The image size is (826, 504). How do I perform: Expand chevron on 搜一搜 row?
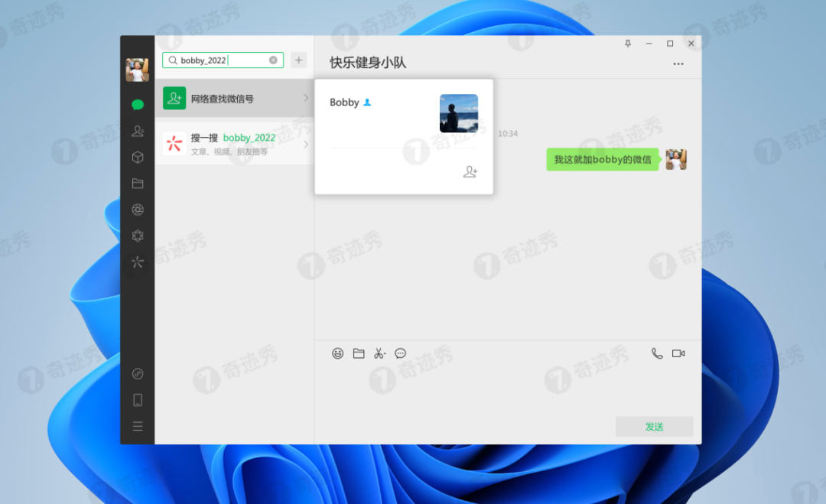point(305,144)
